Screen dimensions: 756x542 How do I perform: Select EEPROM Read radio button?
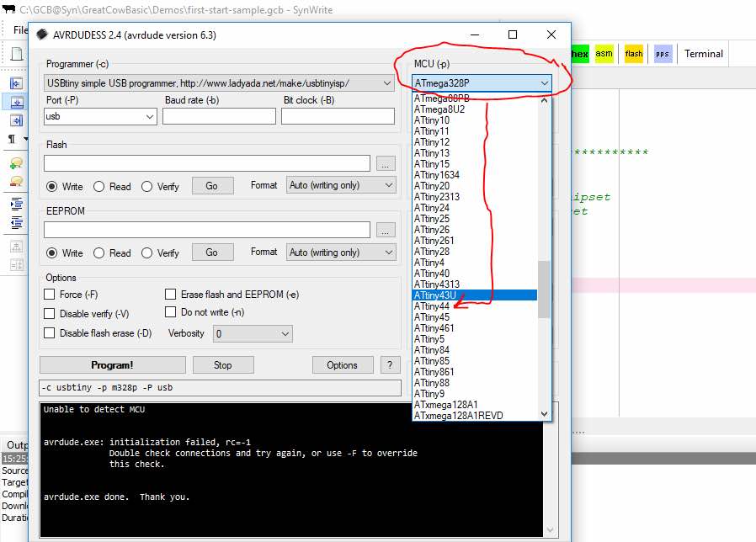(98, 253)
